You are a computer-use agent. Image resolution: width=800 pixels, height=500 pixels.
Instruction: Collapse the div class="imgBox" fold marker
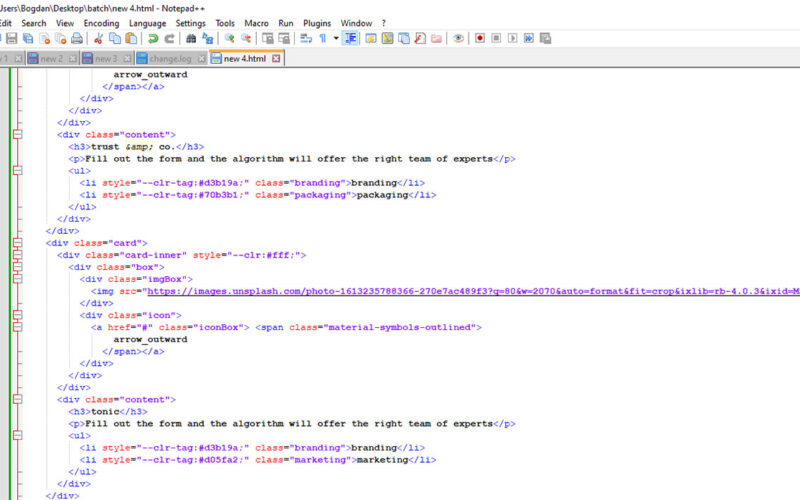tap(17, 279)
